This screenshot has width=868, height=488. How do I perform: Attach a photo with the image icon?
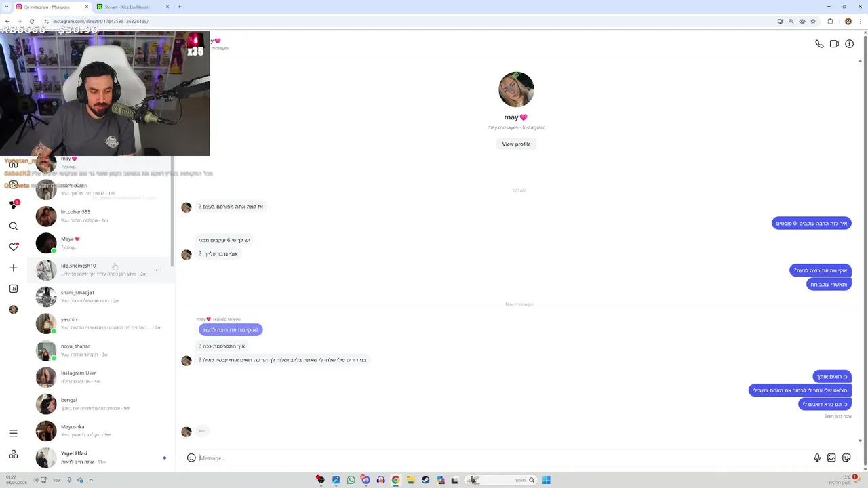[x=831, y=458]
